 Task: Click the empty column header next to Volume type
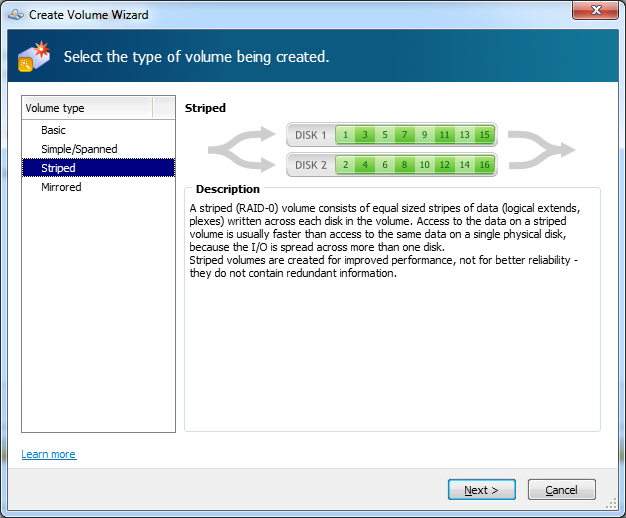(164, 108)
